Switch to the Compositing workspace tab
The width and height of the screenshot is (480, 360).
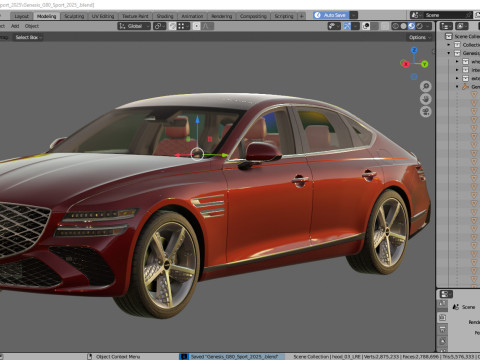click(253, 16)
